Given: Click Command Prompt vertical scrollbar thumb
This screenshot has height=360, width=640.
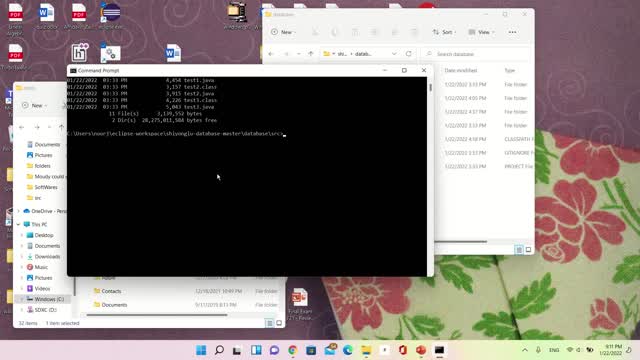Looking at the screenshot, I should pos(430,88).
